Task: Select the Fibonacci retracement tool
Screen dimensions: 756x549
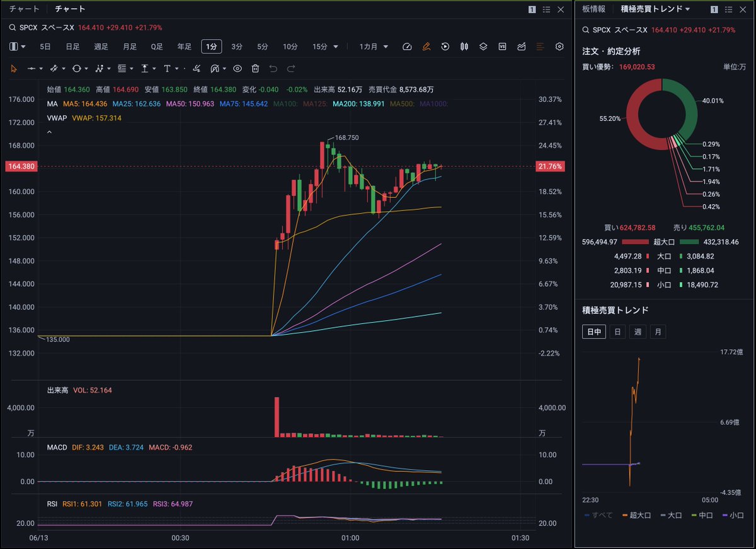Action: coord(122,68)
